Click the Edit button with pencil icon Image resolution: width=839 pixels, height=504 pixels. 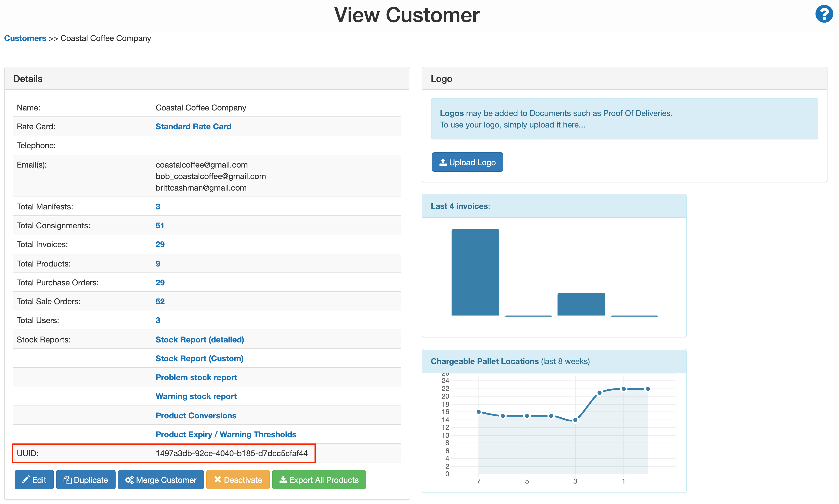click(34, 480)
